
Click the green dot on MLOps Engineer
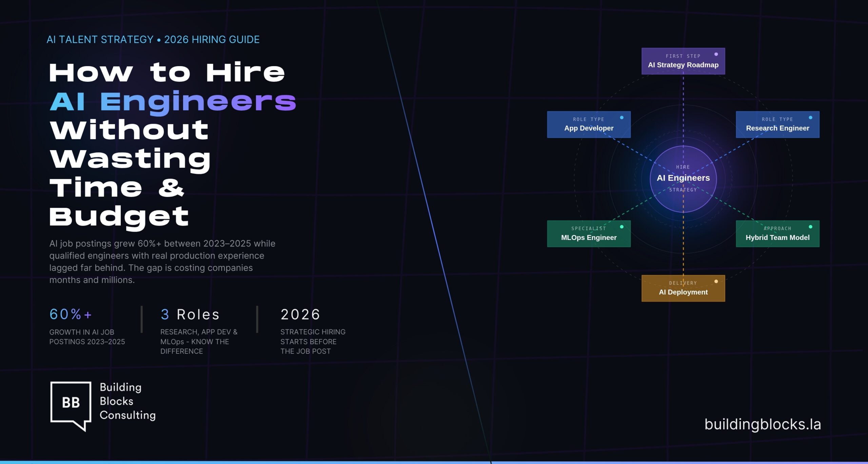click(x=622, y=227)
